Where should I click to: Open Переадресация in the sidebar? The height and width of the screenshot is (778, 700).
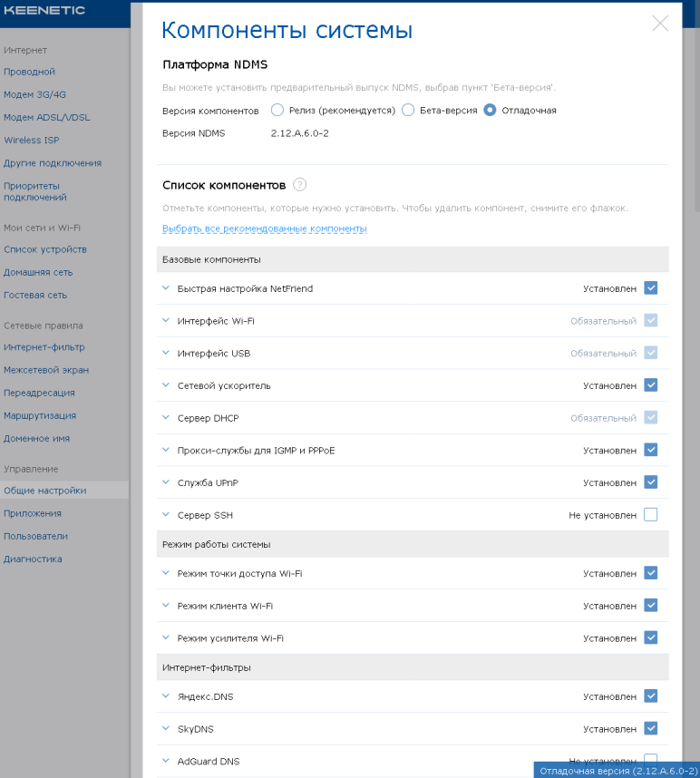39,393
